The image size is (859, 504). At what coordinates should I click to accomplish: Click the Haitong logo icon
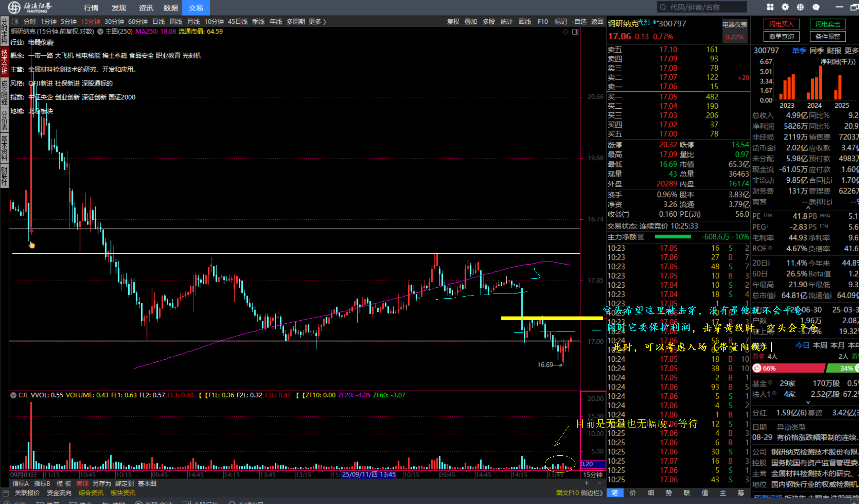(x=14, y=7)
